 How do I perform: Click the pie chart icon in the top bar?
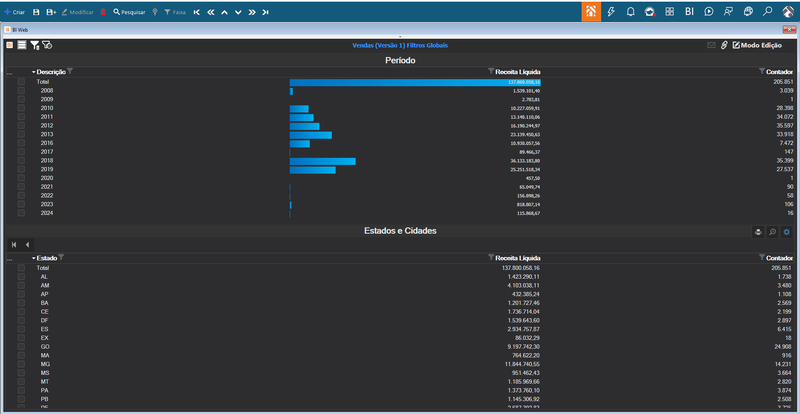[748, 11]
